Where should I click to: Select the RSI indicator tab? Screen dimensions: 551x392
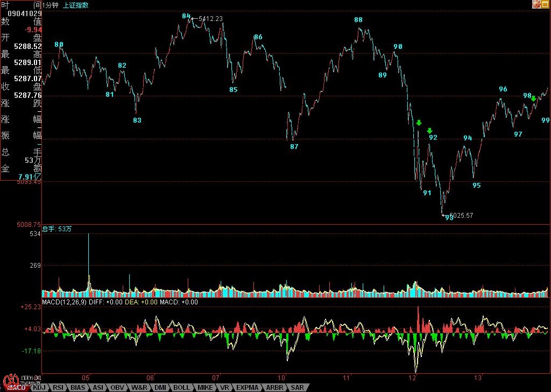pyautogui.click(x=58, y=387)
